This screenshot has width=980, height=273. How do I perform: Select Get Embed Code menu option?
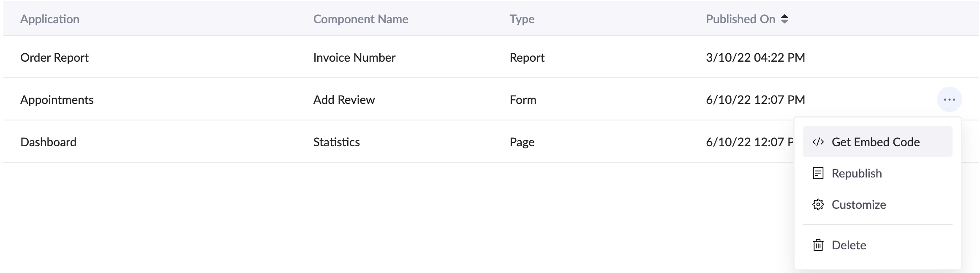pyautogui.click(x=875, y=142)
